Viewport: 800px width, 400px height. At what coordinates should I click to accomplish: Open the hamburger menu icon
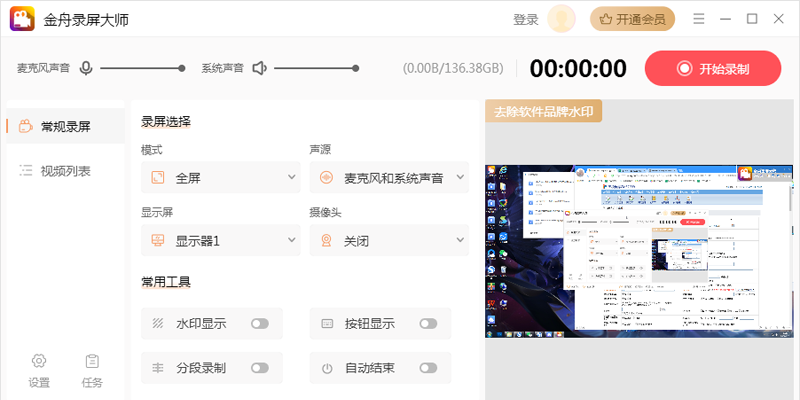tap(699, 19)
